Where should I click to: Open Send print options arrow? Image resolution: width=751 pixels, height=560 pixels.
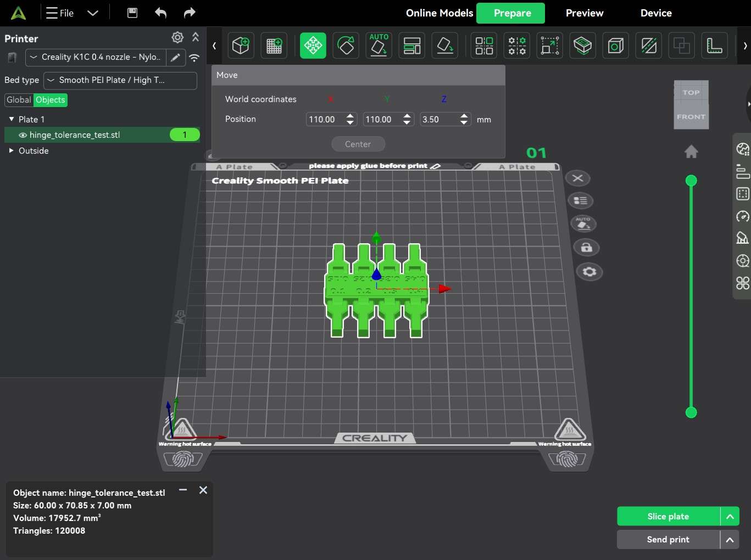[730, 540]
